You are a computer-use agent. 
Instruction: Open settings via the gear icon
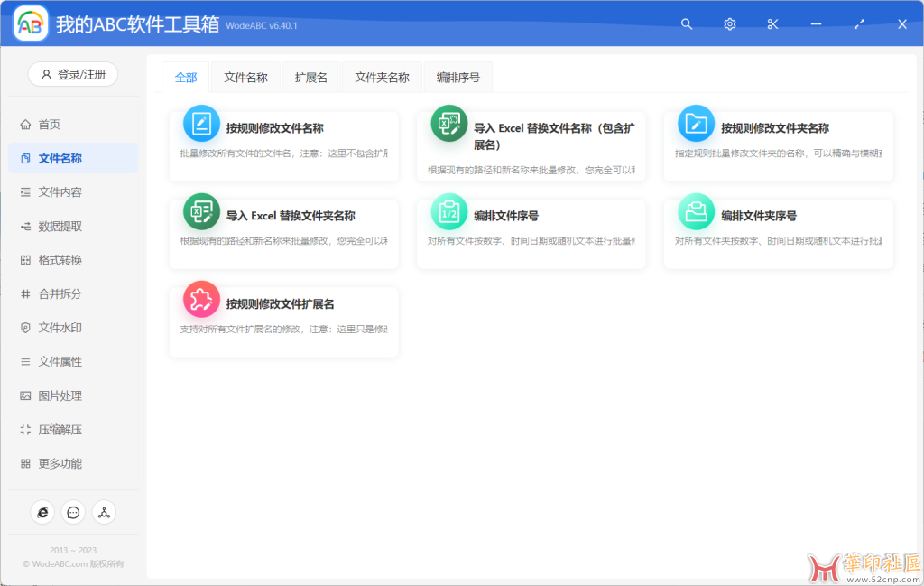729,24
